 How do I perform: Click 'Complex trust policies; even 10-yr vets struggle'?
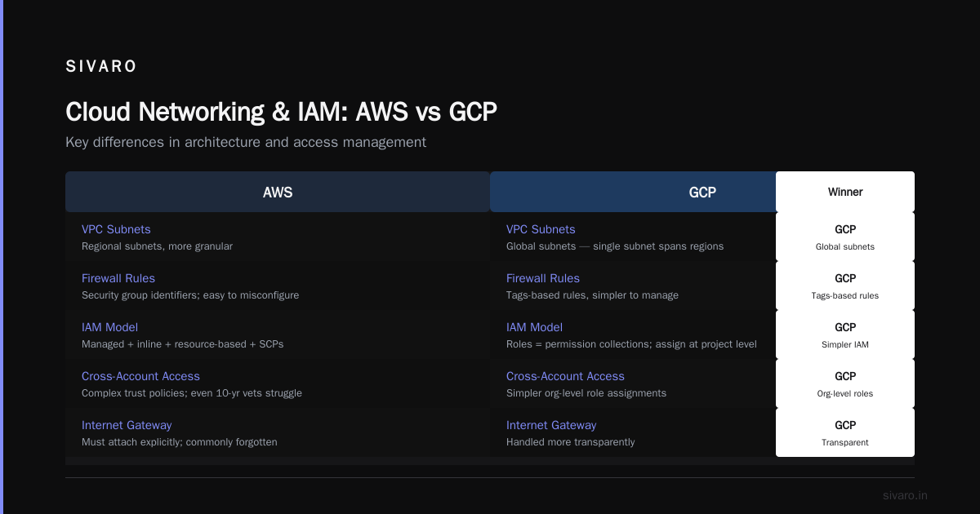pyautogui.click(x=192, y=393)
